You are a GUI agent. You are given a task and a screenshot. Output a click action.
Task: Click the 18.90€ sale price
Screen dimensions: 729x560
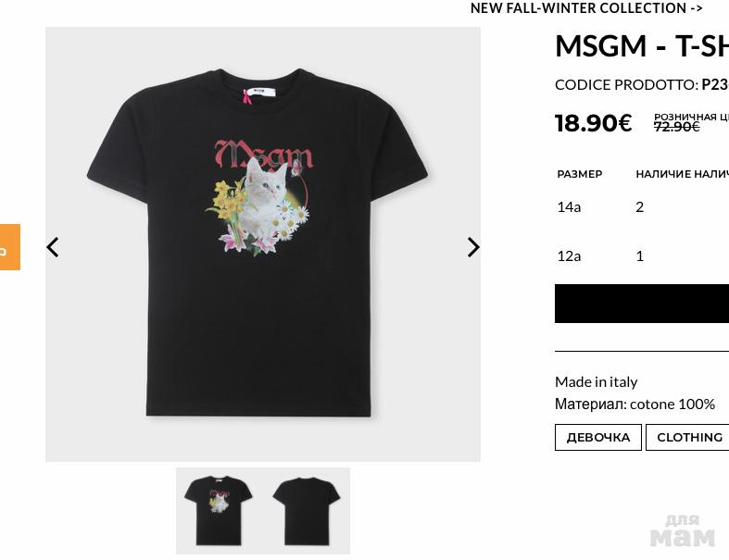593,123
